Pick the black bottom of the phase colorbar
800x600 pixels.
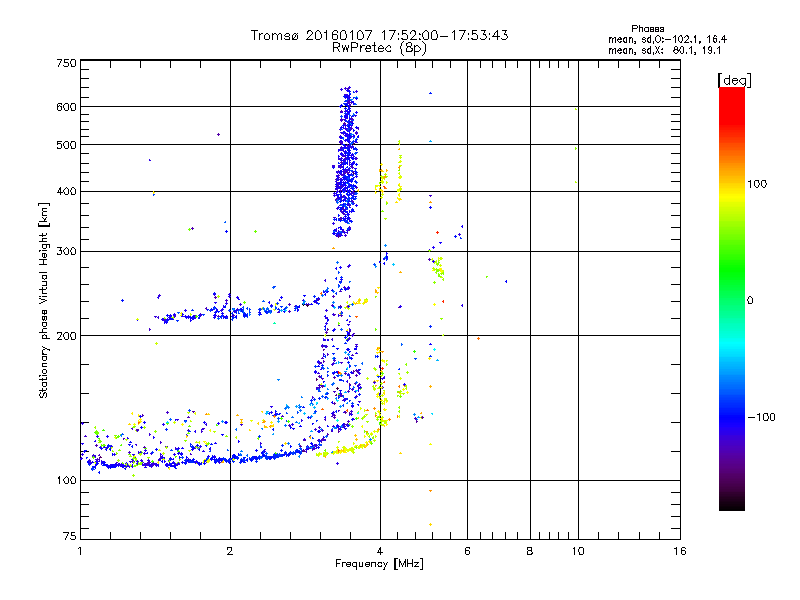click(x=732, y=503)
